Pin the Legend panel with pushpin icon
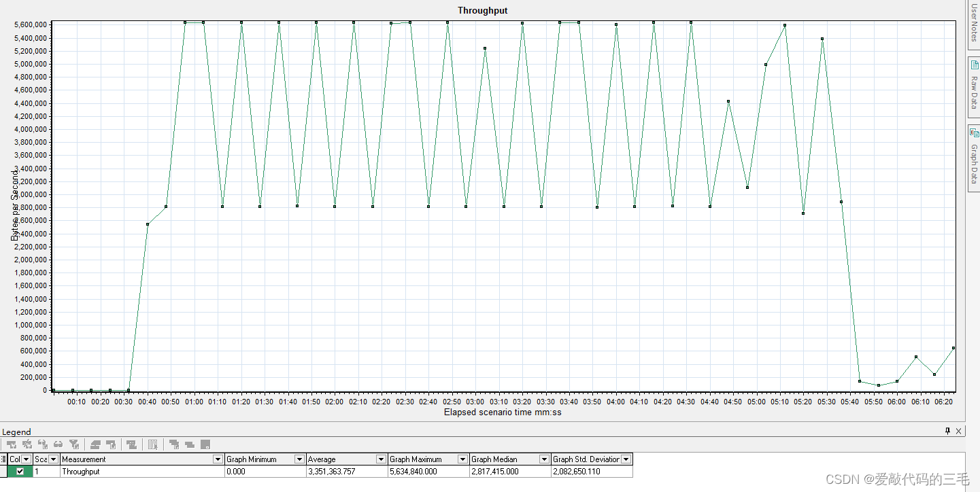This screenshot has height=492, width=980. (947, 431)
